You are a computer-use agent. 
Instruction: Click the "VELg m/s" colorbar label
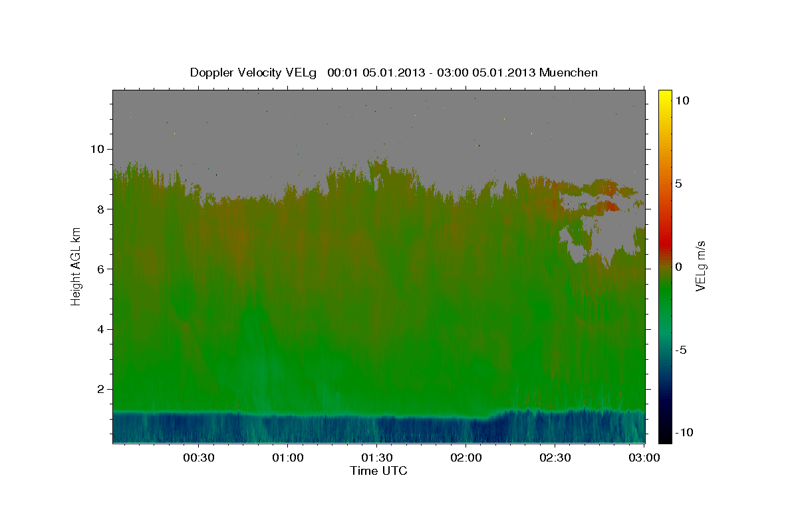click(x=701, y=267)
